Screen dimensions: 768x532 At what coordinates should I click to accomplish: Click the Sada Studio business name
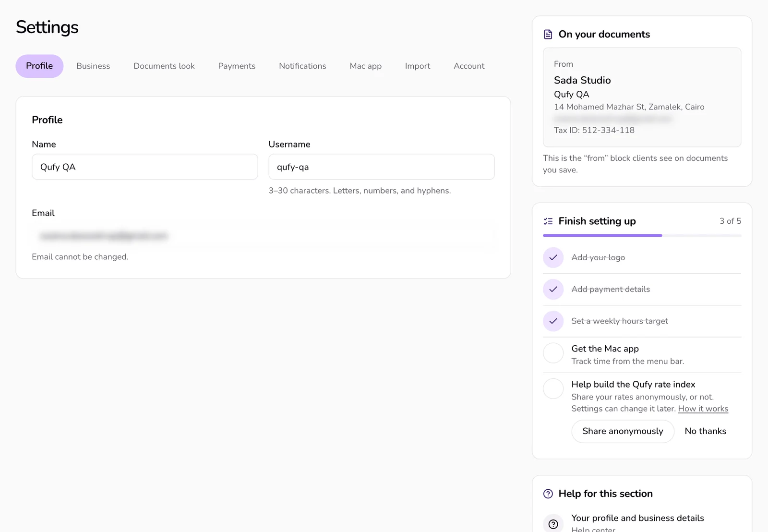(x=582, y=80)
